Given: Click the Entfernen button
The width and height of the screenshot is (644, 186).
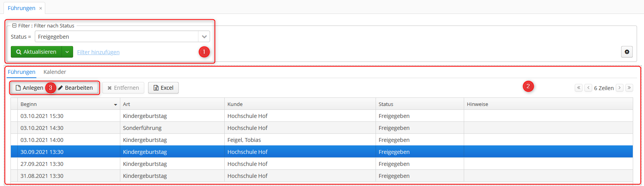Looking at the screenshot, I should (x=123, y=88).
